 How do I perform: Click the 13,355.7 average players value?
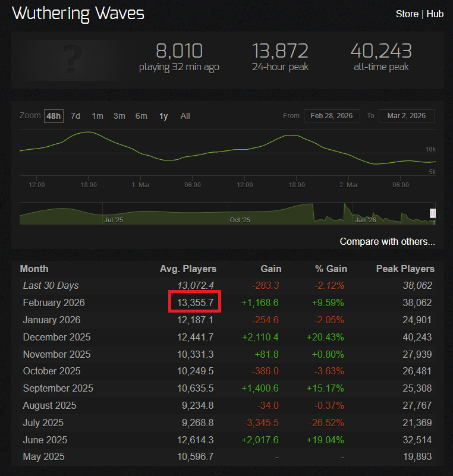click(x=195, y=302)
